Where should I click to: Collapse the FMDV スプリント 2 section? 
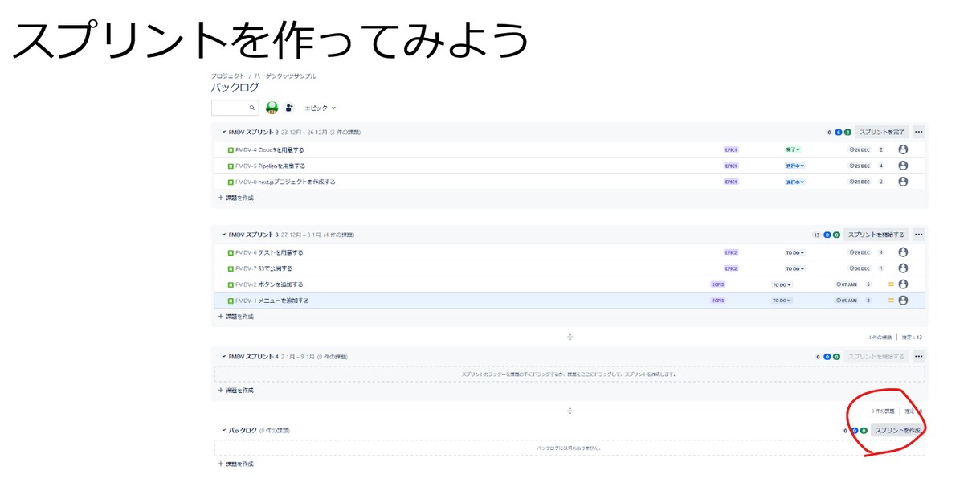[x=224, y=132]
